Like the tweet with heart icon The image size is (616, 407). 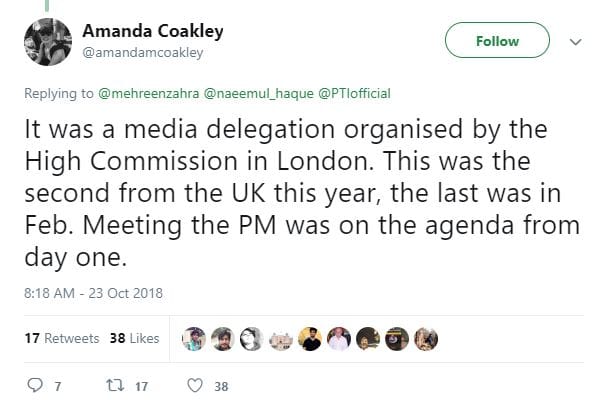coord(197,385)
